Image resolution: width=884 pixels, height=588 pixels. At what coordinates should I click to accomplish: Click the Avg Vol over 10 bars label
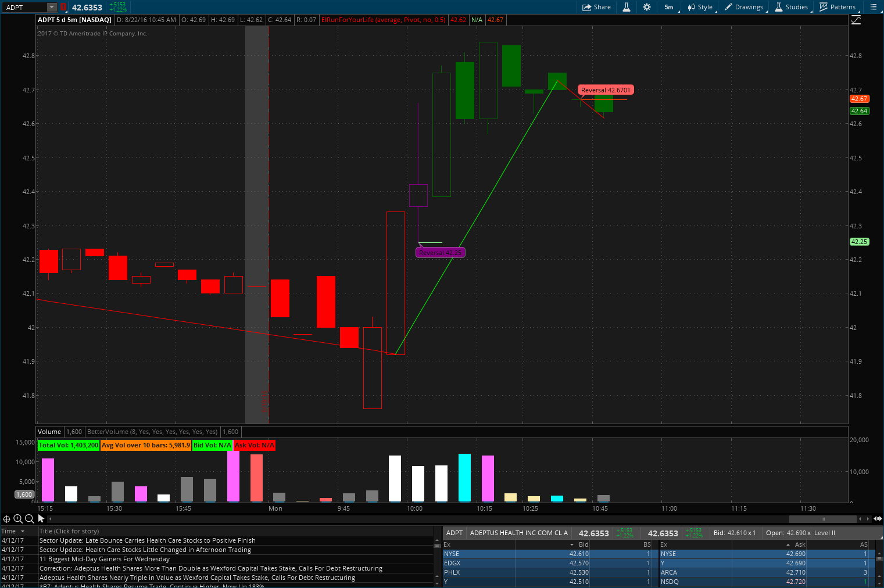click(x=145, y=445)
